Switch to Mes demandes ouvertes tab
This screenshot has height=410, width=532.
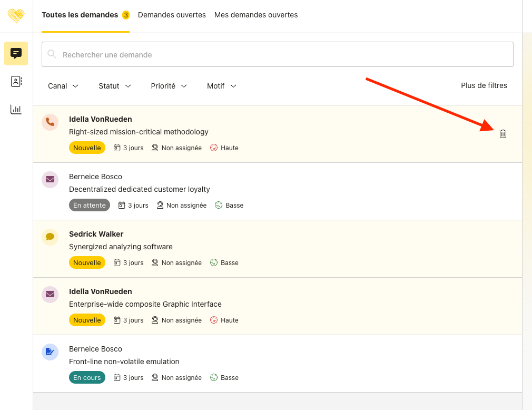coord(256,15)
